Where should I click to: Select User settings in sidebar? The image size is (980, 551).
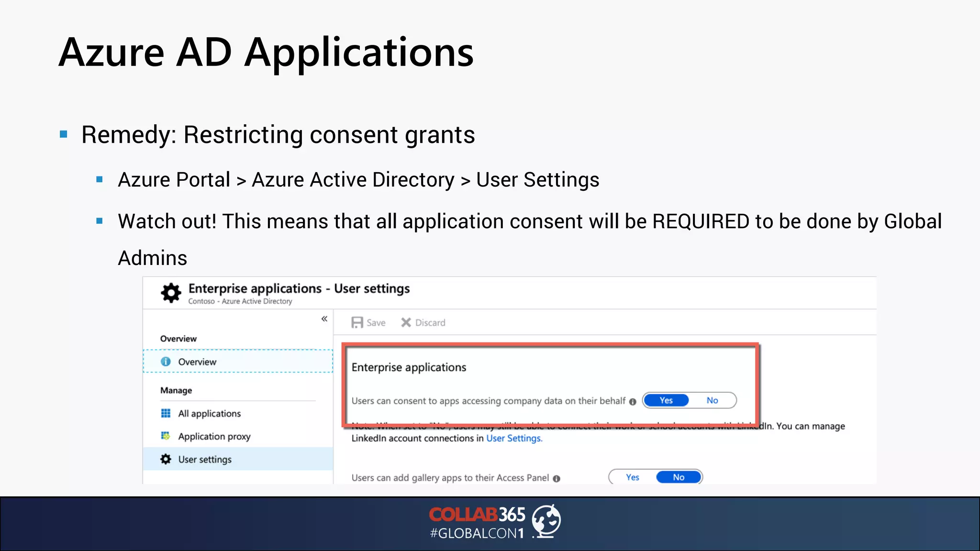(238, 459)
